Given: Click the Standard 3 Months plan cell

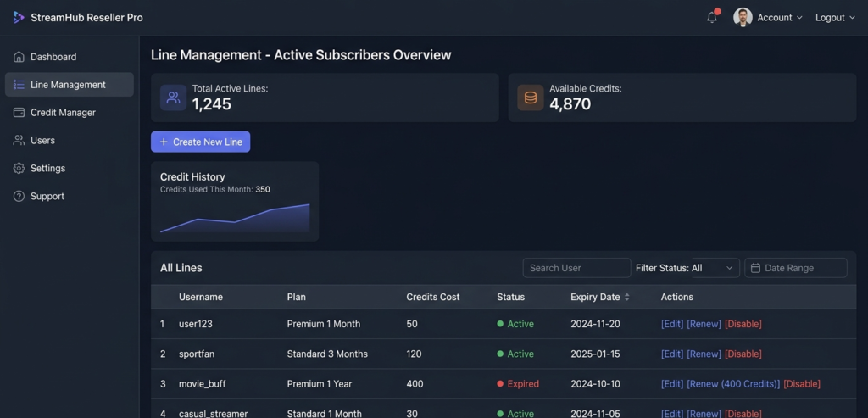Looking at the screenshot, I should [x=327, y=354].
